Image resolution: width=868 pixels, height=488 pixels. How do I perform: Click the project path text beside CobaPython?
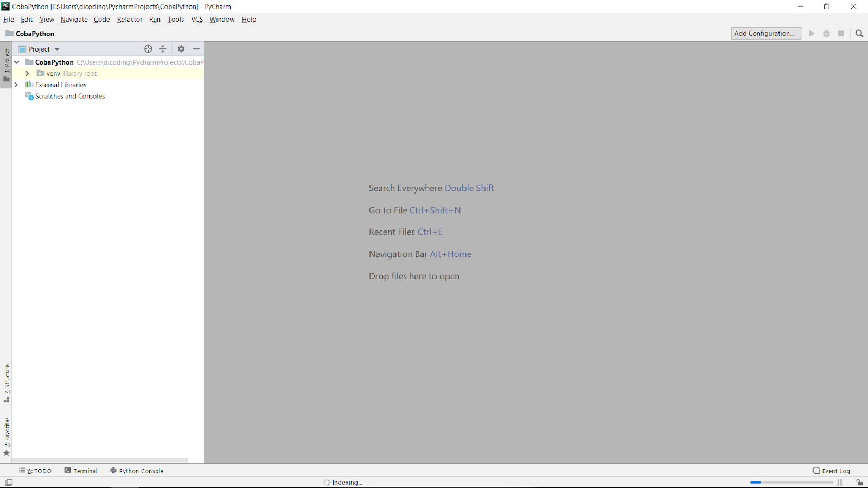pyautogui.click(x=140, y=62)
